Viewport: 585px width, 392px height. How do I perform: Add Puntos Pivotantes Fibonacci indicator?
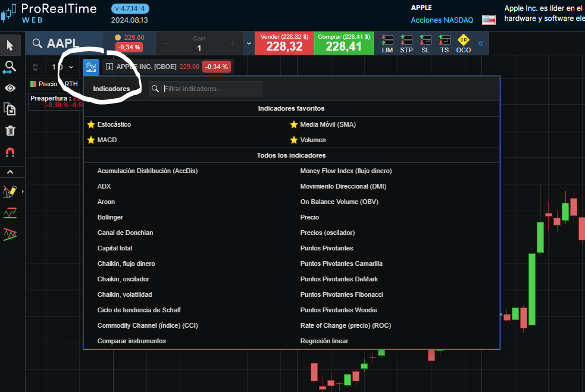tap(342, 294)
